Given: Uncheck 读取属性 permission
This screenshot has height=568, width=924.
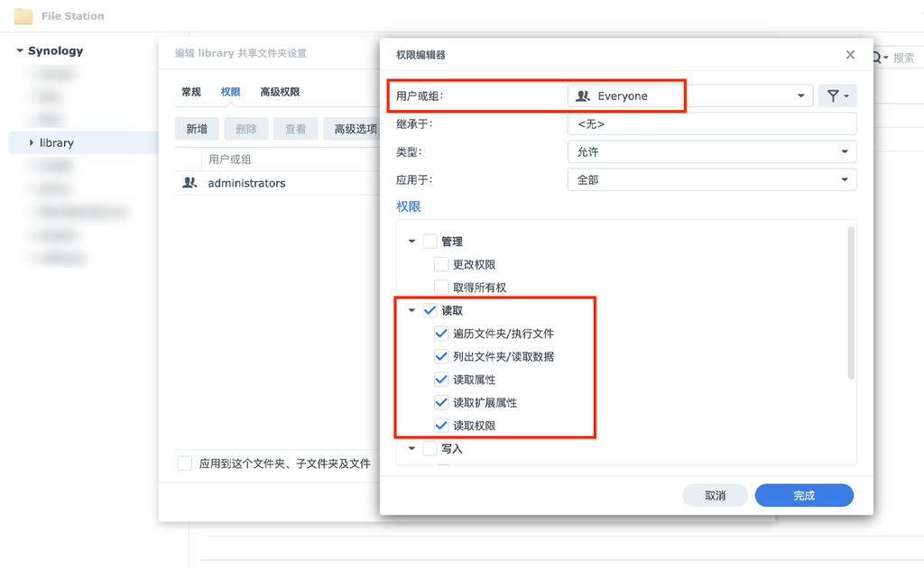Looking at the screenshot, I should pos(440,380).
